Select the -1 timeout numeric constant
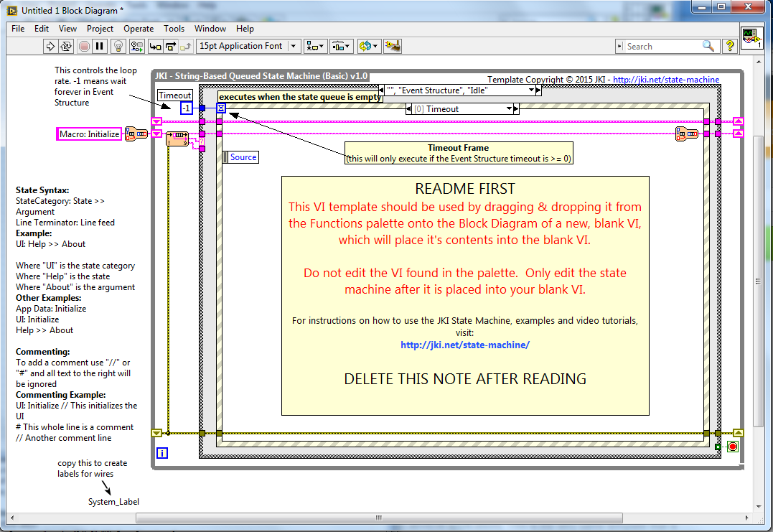Viewport: 773px width, 532px height. [x=187, y=108]
